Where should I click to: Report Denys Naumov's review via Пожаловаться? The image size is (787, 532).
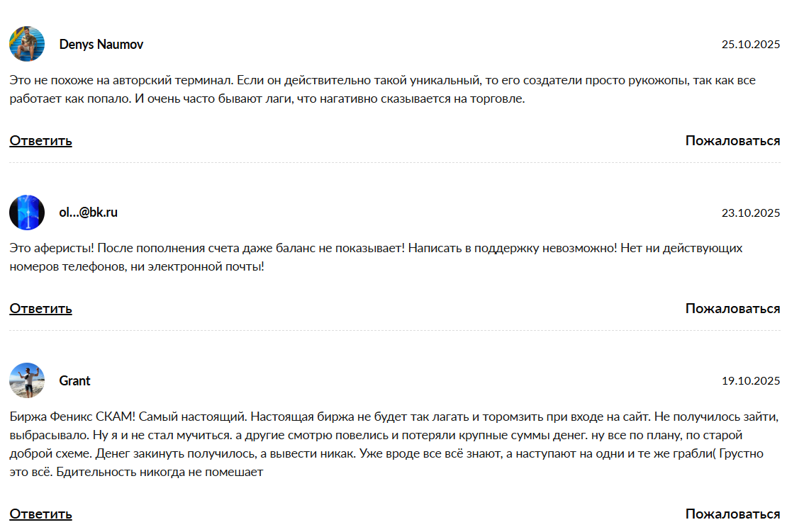(x=732, y=140)
